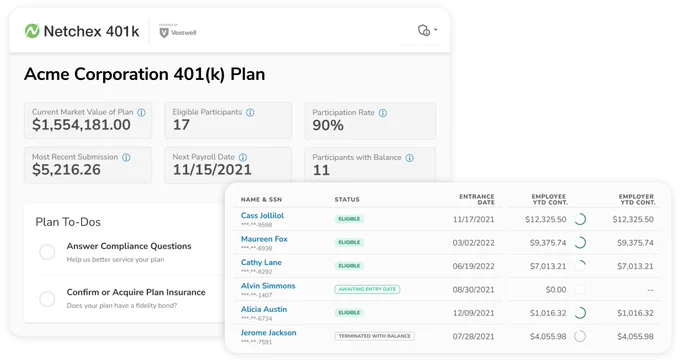The image size is (680, 363).
Task: Show info for Current Market Value of Plan
Action: pyautogui.click(x=141, y=112)
